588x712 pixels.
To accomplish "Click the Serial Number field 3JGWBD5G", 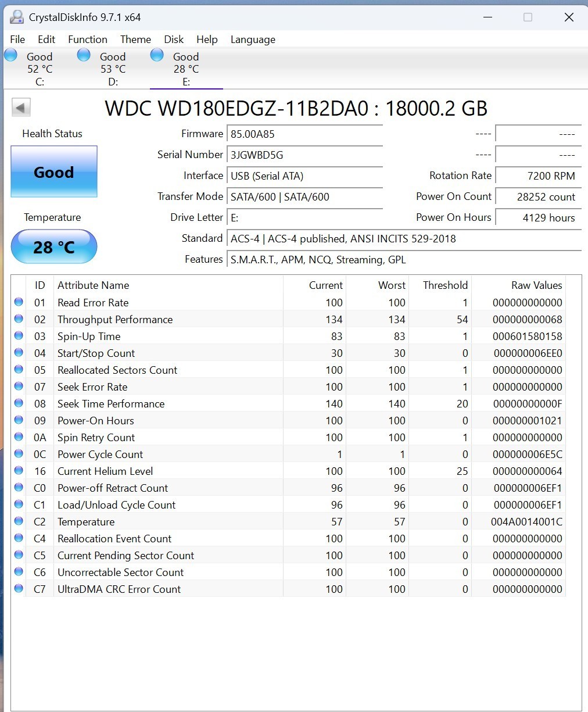I will (x=305, y=155).
